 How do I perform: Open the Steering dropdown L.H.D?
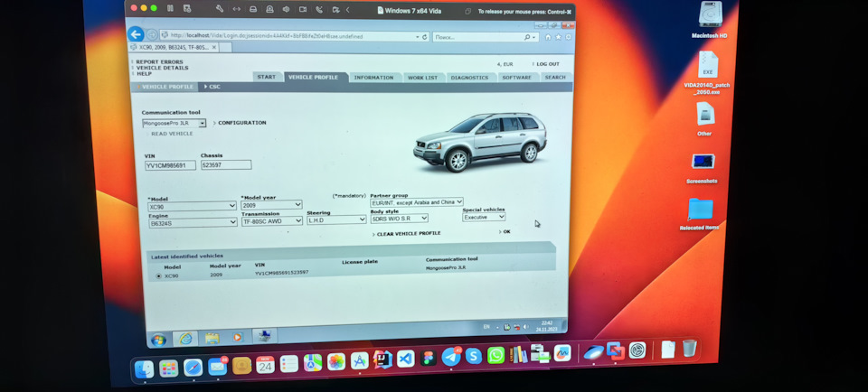point(336,220)
